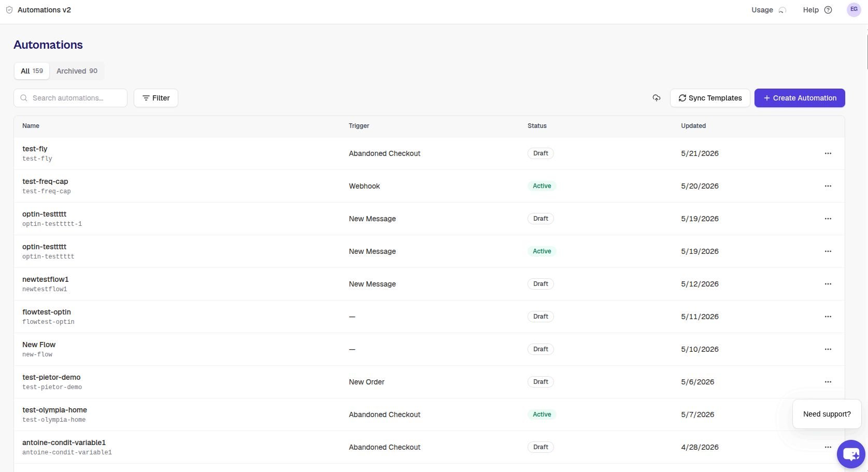Open the test-olympia-home automation
This screenshot has height=472, width=868.
point(54,410)
